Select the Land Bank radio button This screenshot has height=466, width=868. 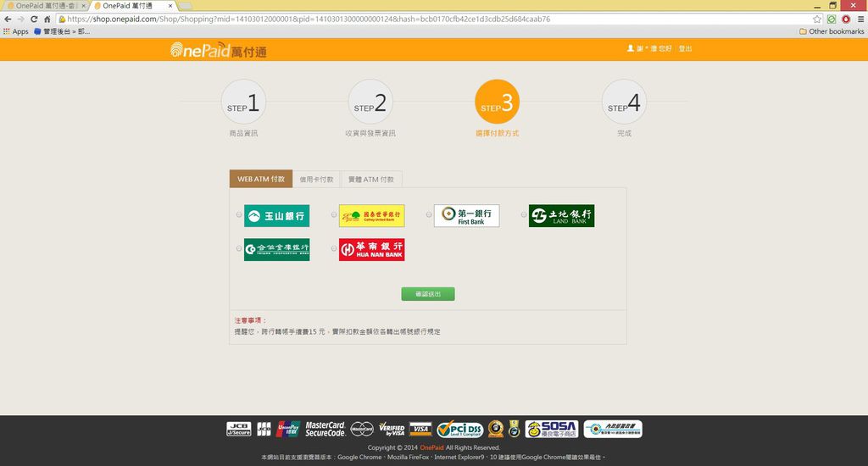pos(524,214)
